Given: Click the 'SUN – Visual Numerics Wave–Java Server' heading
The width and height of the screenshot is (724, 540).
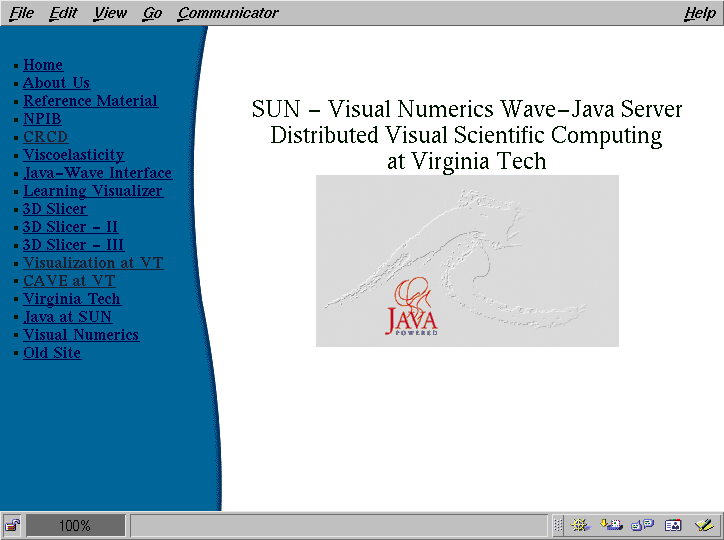Looking at the screenshot, I should [x=467, y=109].
